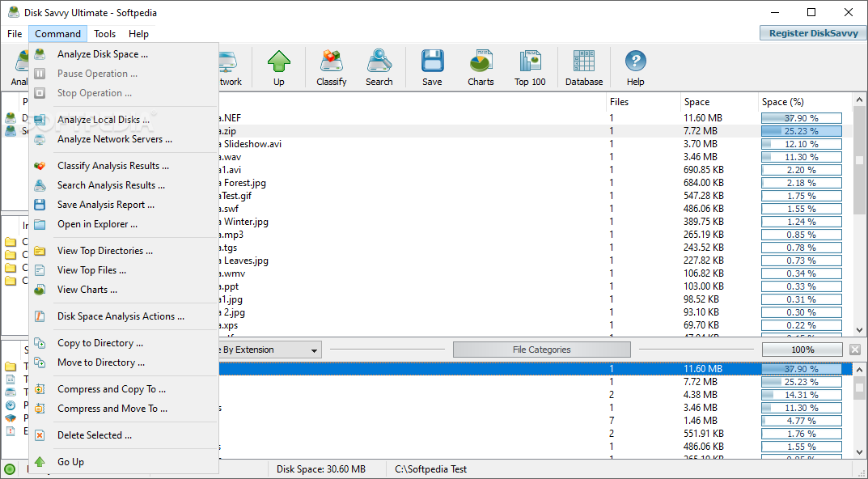
Task: Click the green status indicator icon
Action: click(x=8, y=469)
